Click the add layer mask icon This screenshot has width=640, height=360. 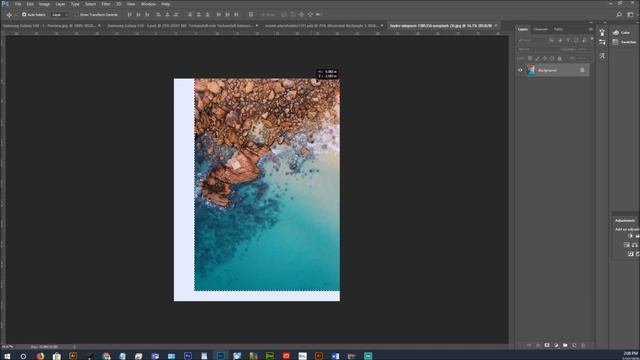click(547, 345)
